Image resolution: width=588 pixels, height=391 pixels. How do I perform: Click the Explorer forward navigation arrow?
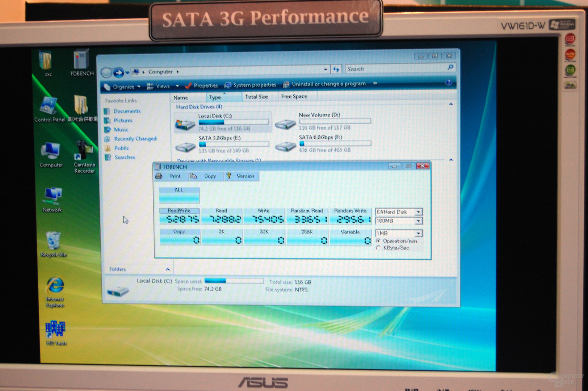(x=118, y=73)
